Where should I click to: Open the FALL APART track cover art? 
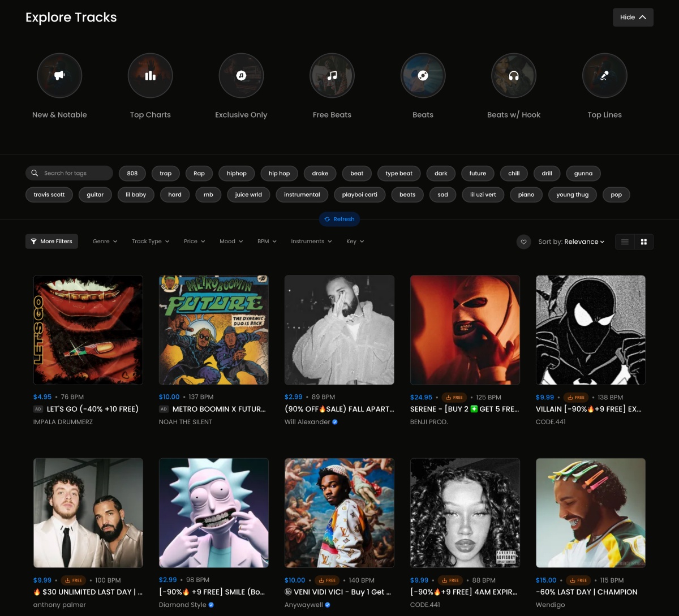coord(339,330)
